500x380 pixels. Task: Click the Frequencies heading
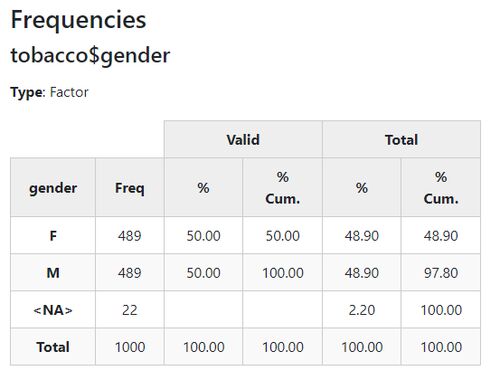[x=78, y=20]
